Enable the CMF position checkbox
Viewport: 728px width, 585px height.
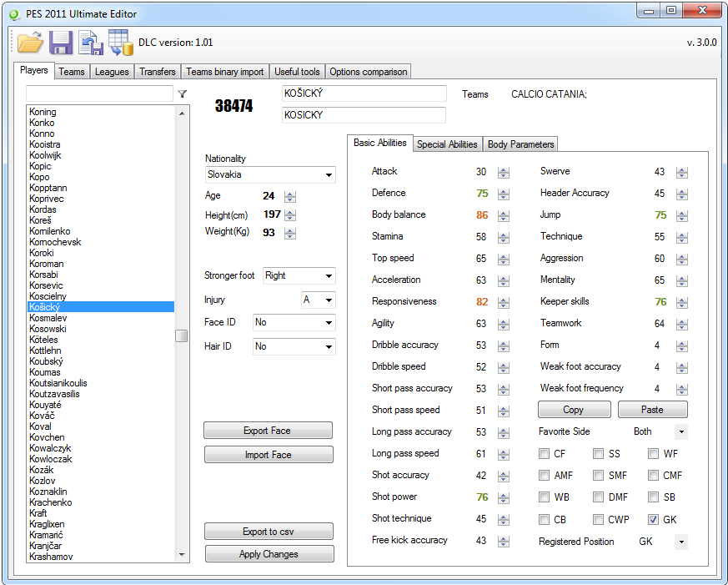pos(653,475)
